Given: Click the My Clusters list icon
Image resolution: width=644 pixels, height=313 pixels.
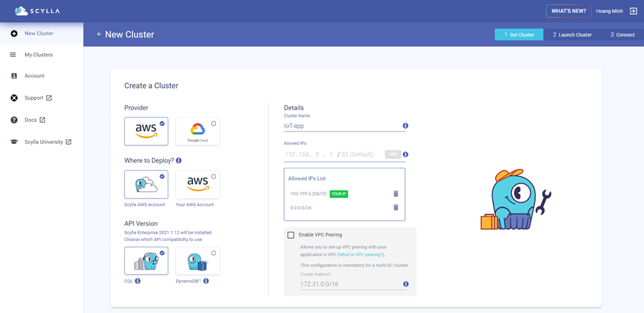Looking at the screenshot, I should coord(13,55).
